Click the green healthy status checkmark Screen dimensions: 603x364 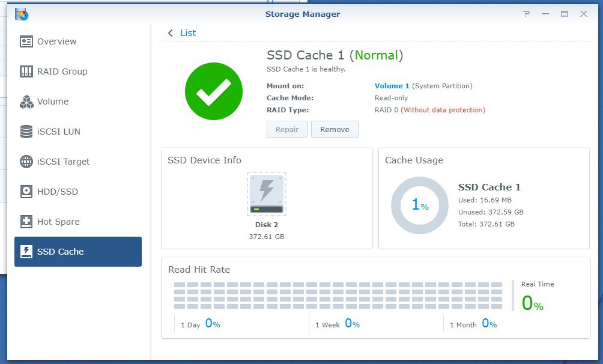click(214, 91)
